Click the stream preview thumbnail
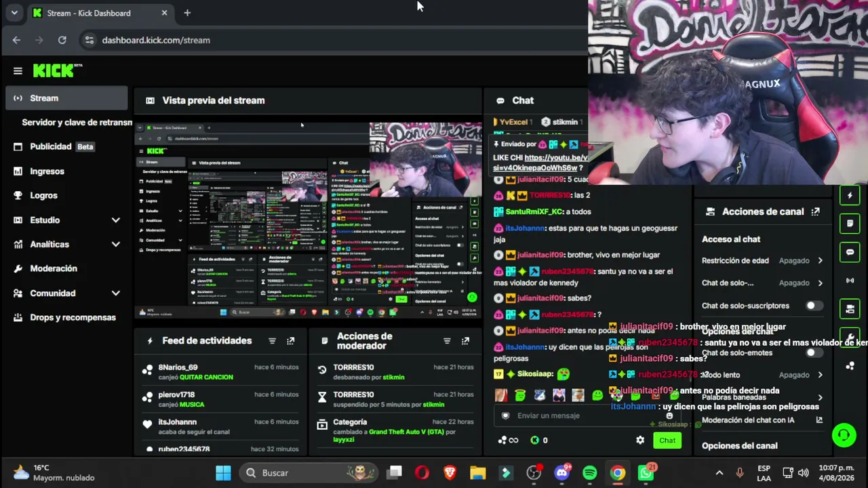The image size is (868, 488). pos(308,220)
